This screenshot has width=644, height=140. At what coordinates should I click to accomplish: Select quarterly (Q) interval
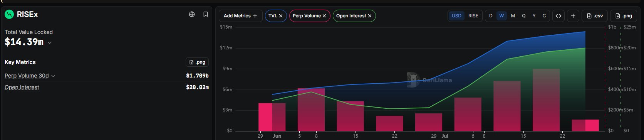[x=524, y=16]
